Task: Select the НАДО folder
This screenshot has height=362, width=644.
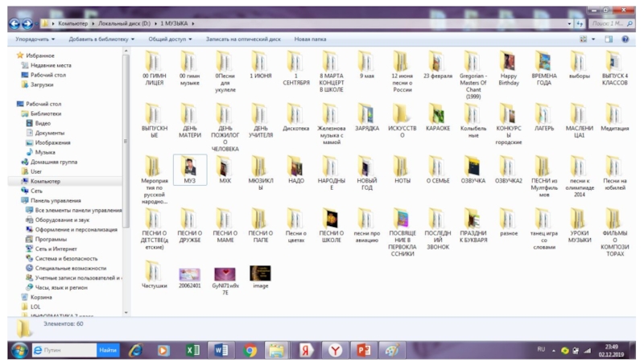Action: [295, 170]
